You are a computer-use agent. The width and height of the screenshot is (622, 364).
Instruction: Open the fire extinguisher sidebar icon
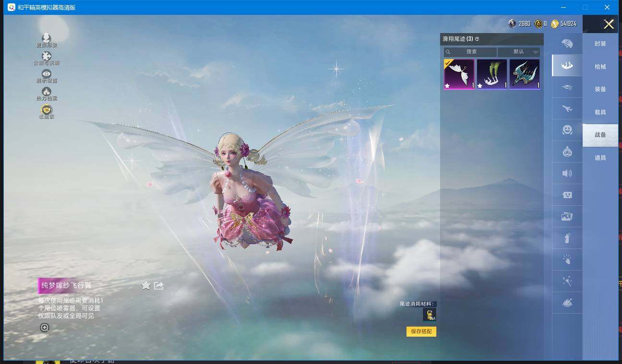pos(567,238)
